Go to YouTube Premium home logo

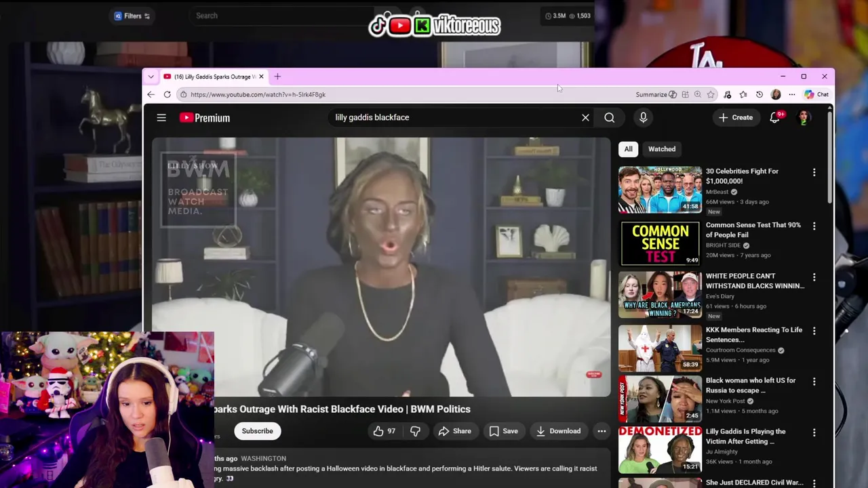tap(205, 118)
